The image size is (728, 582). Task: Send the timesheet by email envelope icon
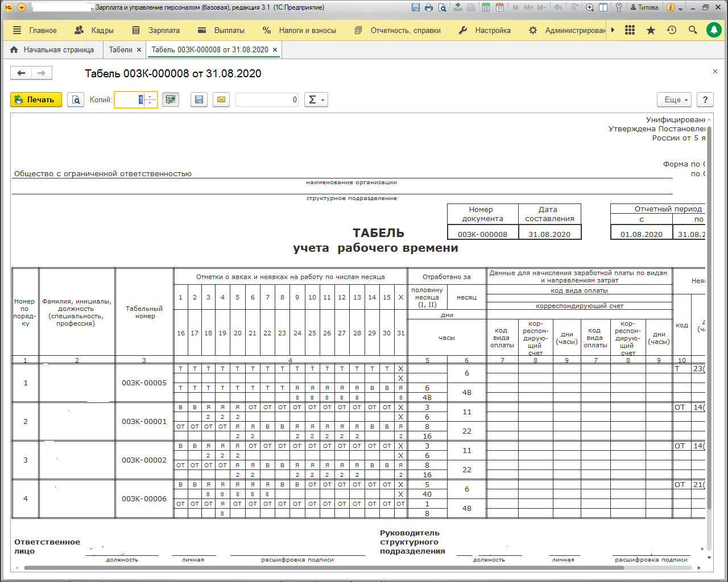(221, 100)
